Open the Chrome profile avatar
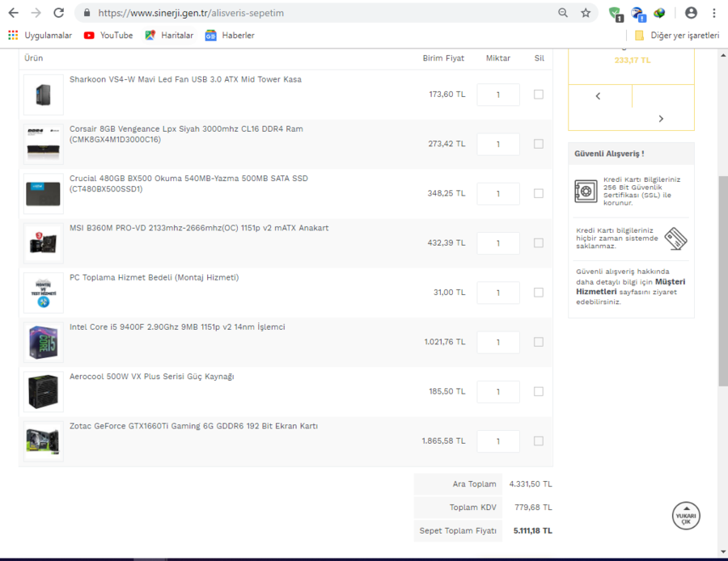The width and height of the screenshot is (728, 561). click(x=691, y=13)
